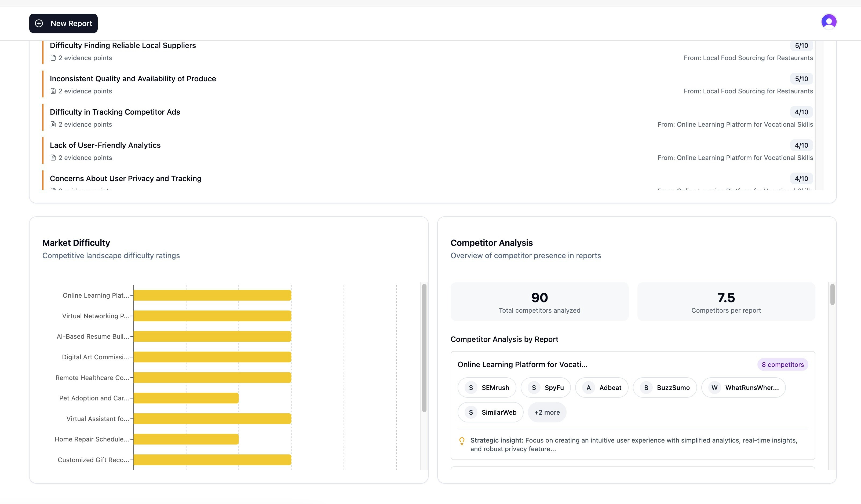Expand the +2 more competitors

click(x=547, y=412)
